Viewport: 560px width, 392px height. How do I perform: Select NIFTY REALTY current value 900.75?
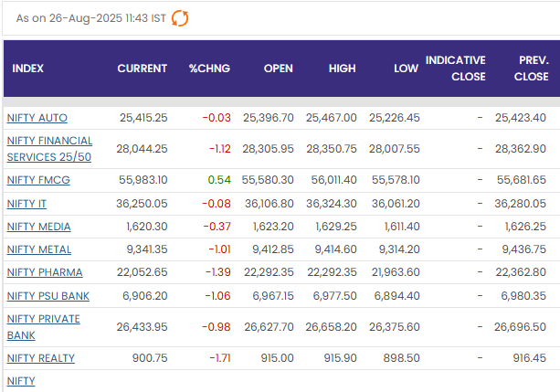point(150,358)
